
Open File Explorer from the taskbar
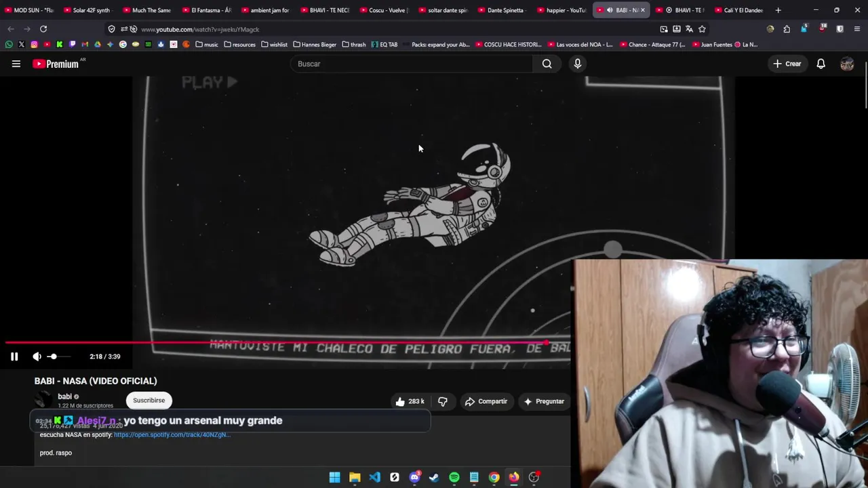pos(355,477)
